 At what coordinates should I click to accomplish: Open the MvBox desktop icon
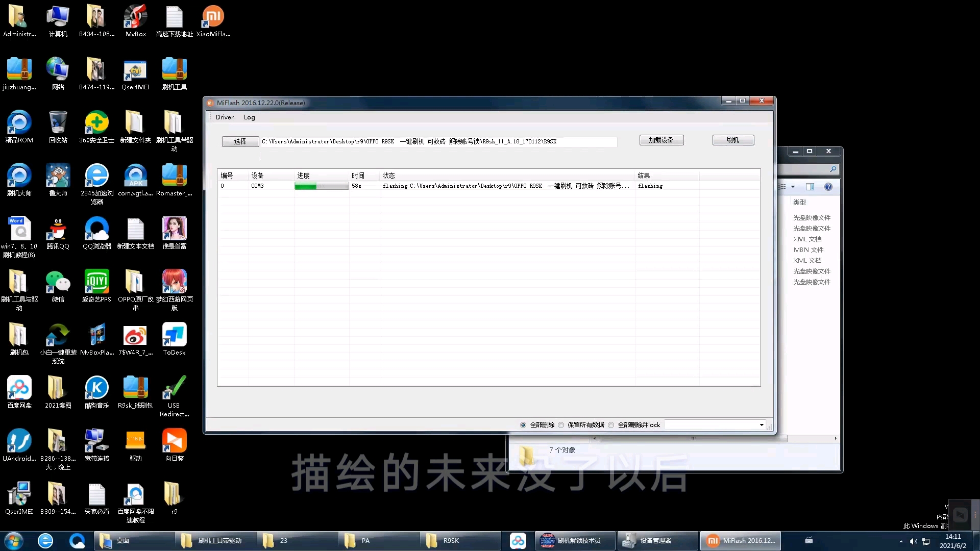click(x=136, y=21)
